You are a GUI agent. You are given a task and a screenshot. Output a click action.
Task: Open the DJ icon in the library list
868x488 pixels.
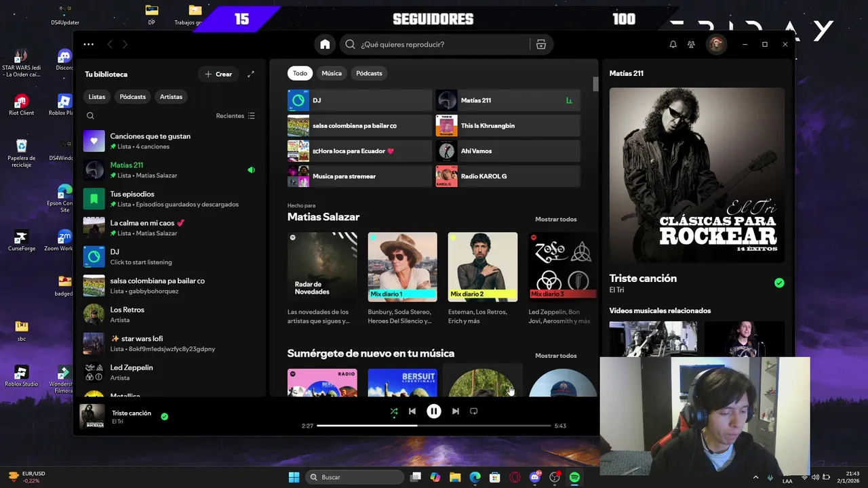[x=94, y=256]
